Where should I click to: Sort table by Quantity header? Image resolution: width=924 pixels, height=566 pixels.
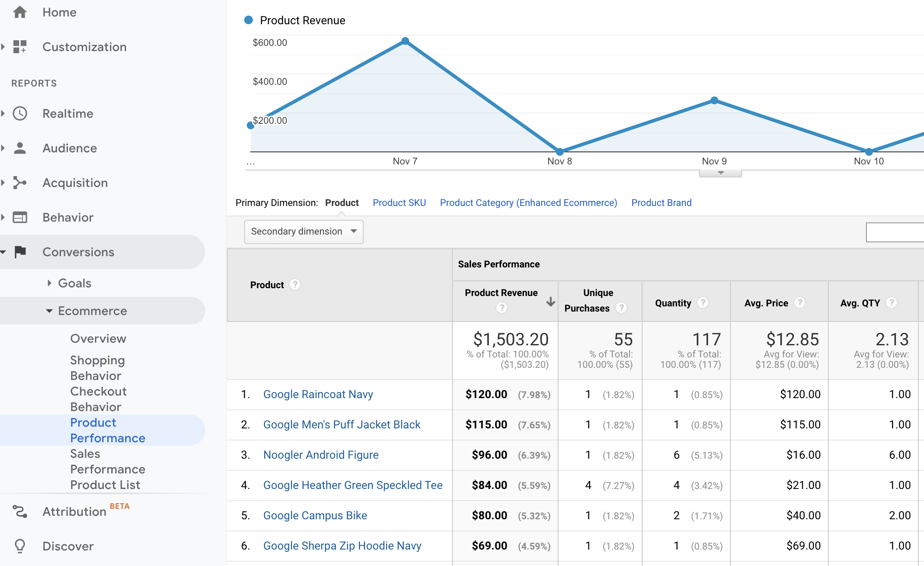point(673,303)
